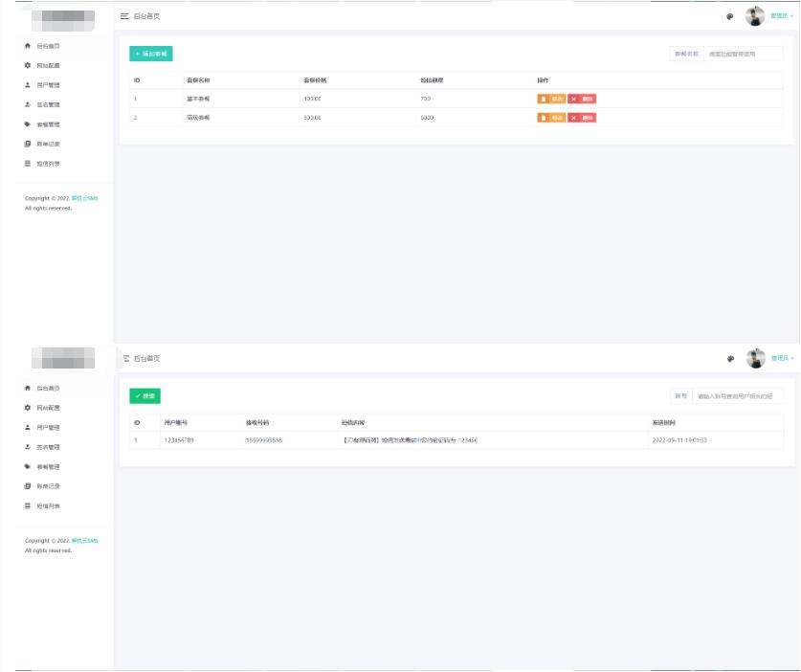The height and width of the screenshot is (672, 801).
Task: Open 套餐管理 tag item on package page
Action: [48, 124]
